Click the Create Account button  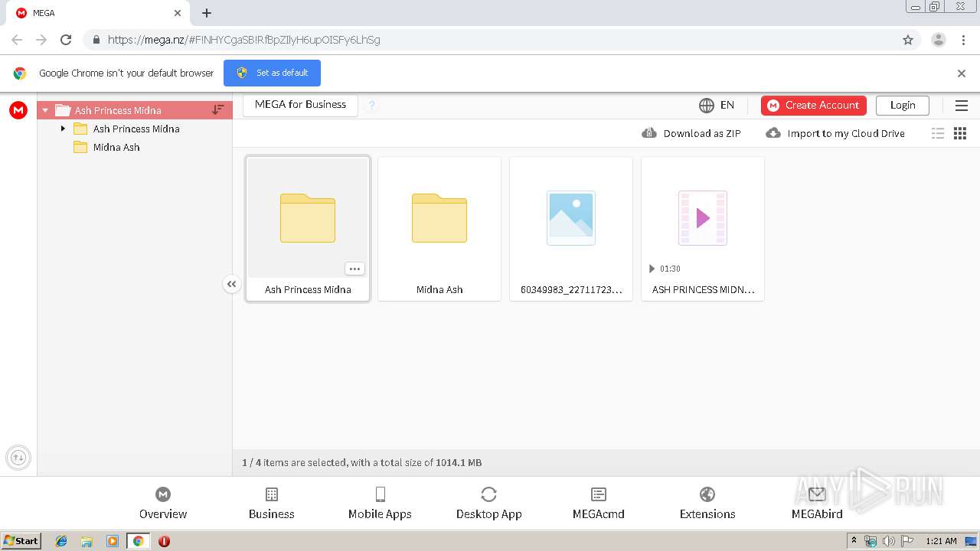[814, 105]
